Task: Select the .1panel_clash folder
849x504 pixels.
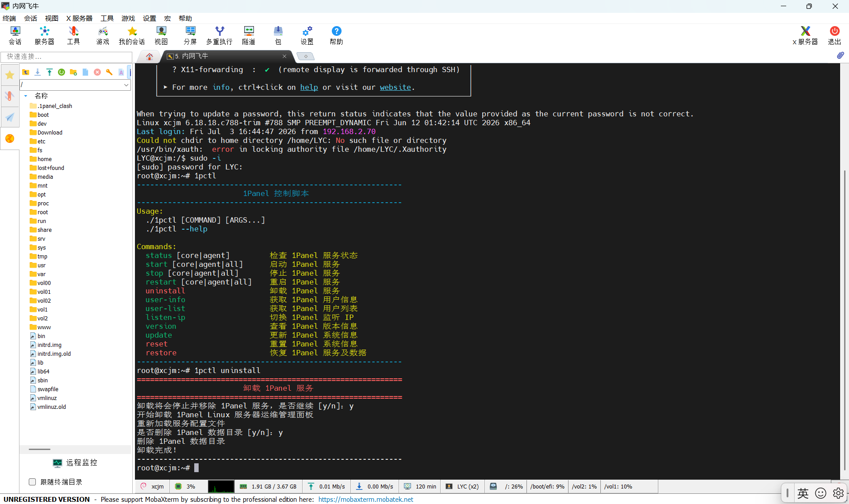Action: [x=51, y=106]
